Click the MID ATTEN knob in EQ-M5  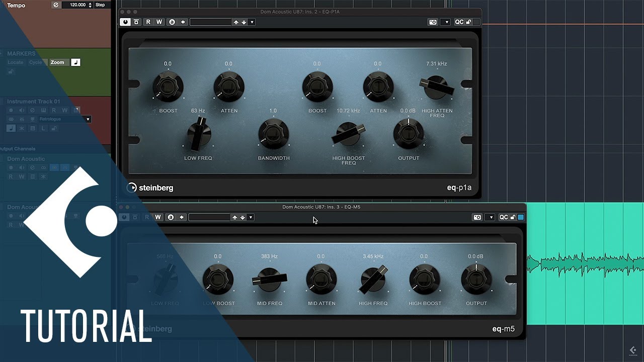321,279
